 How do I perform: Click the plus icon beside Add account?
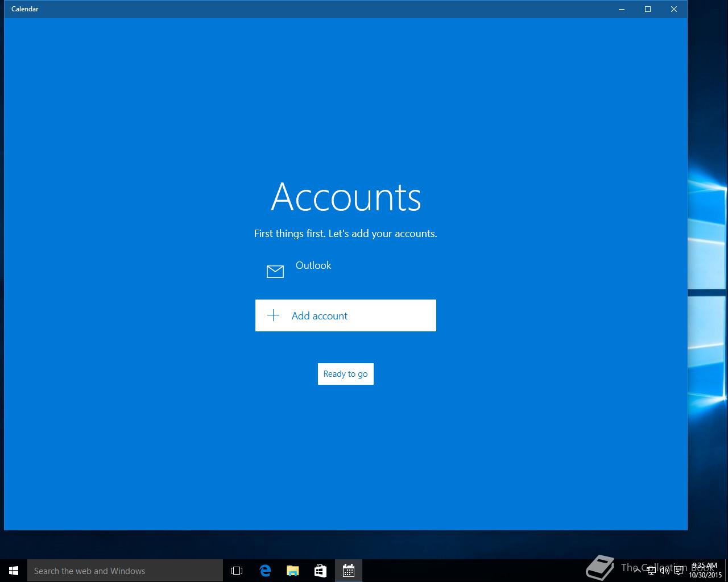click(274, 315)
